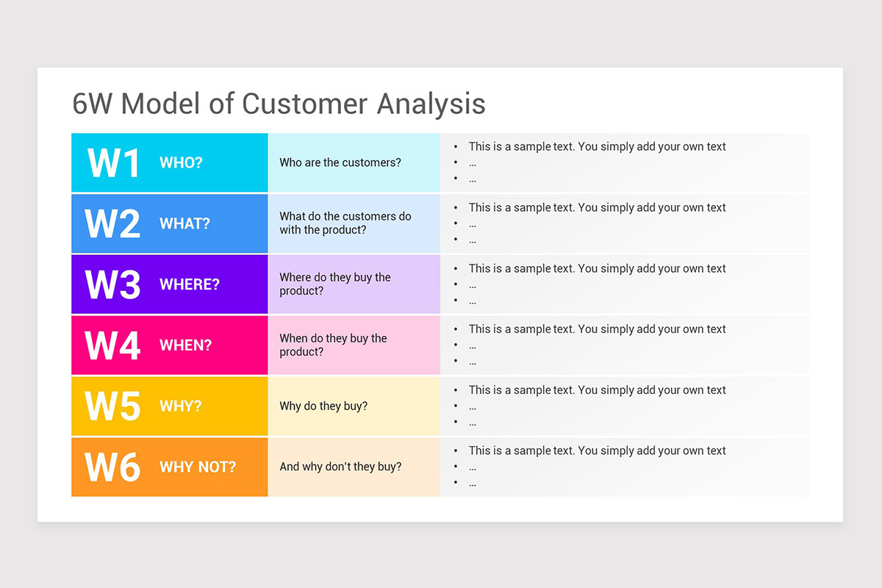Viewport: 882px width, 588px height.
Task: Select the pink W4 label
Action: [112, 345]
